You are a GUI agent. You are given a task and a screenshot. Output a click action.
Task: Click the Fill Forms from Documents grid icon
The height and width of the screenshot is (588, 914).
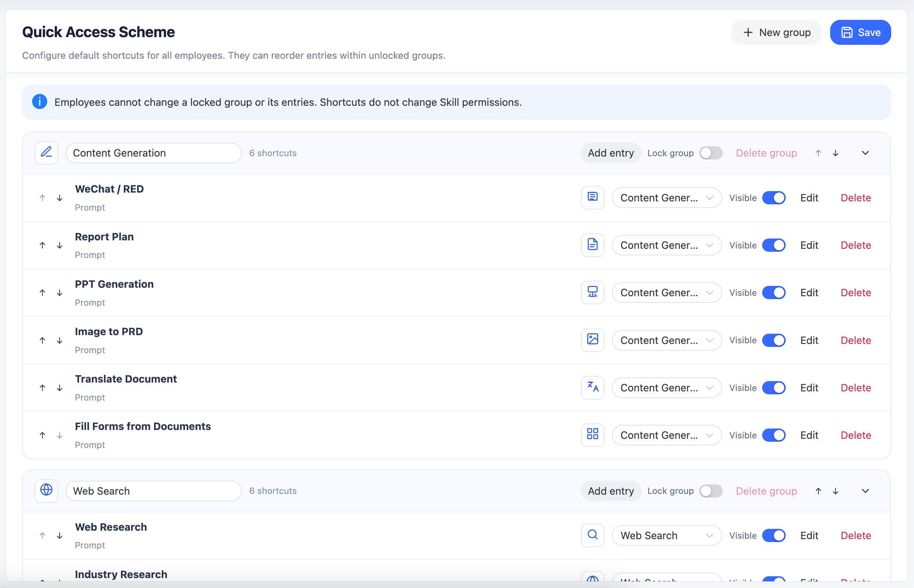click(x=592, y=435)
